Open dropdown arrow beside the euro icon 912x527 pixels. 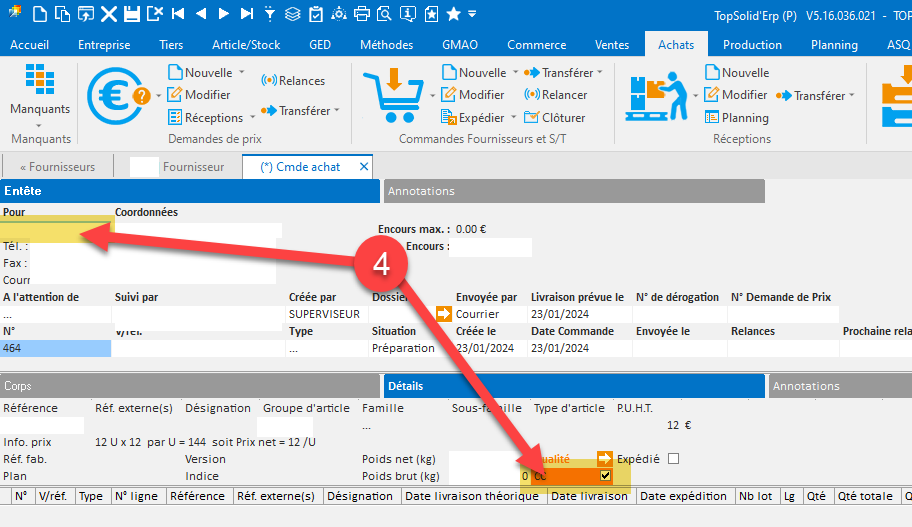click(x=158, y=96)
